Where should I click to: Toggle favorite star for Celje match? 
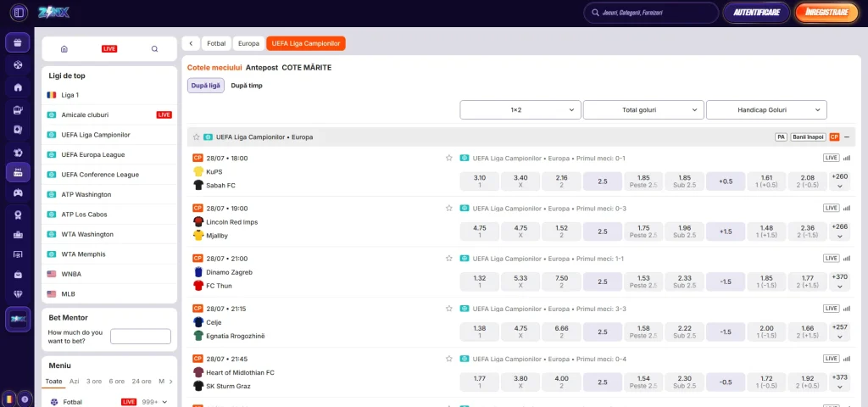tap(449, 309)
